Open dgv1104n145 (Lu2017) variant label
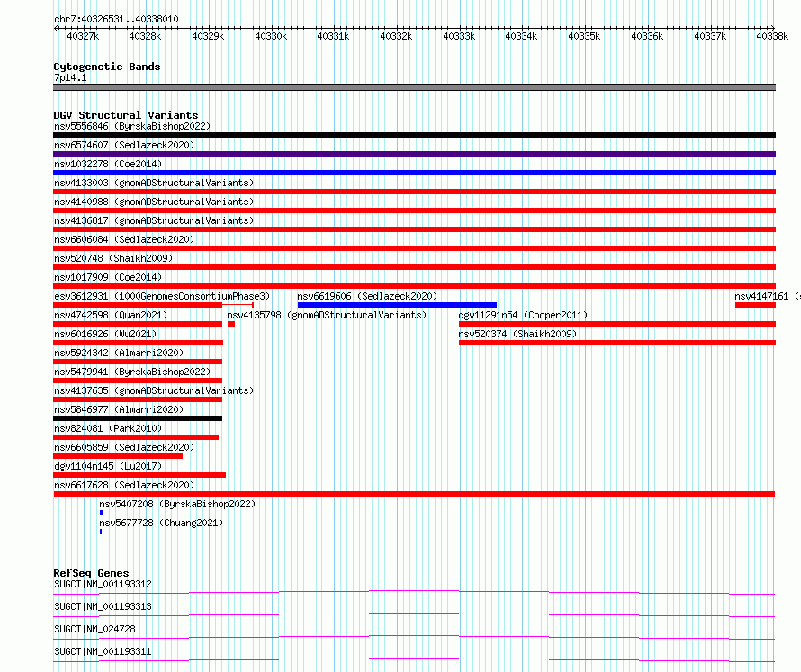Viewport: 801px width, 672px height. click(108, 466)
